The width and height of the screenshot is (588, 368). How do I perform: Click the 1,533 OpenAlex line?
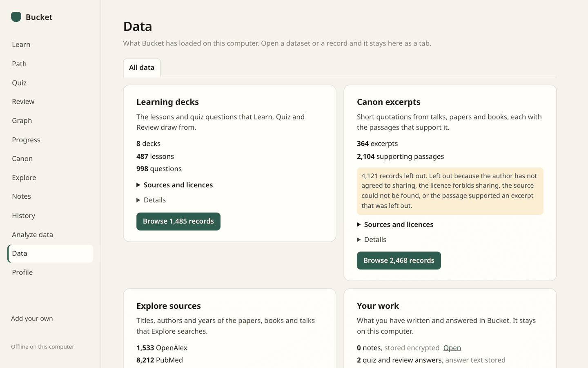[x=162, y=348]
